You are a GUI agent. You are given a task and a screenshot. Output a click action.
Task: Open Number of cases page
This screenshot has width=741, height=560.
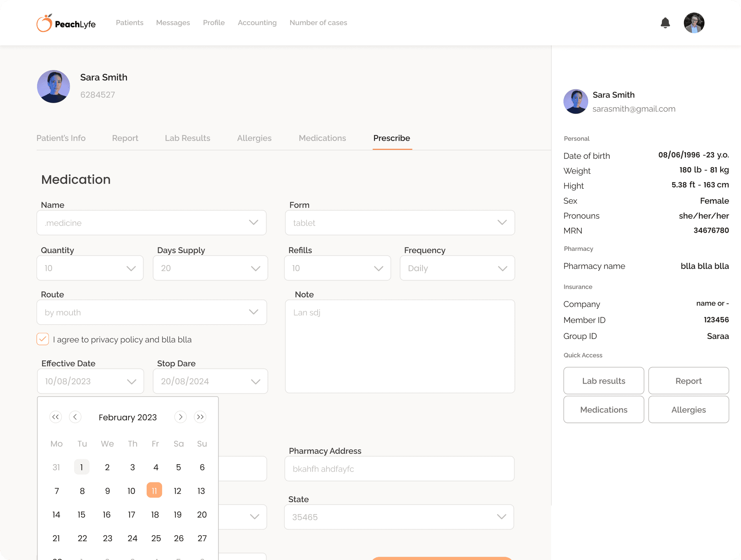[x=318, y=23]
